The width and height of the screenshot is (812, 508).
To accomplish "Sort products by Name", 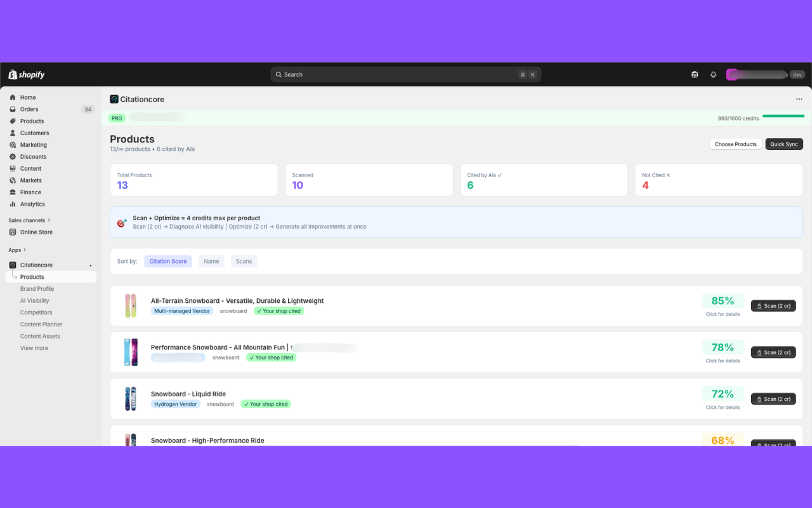I will coord(211,262).
